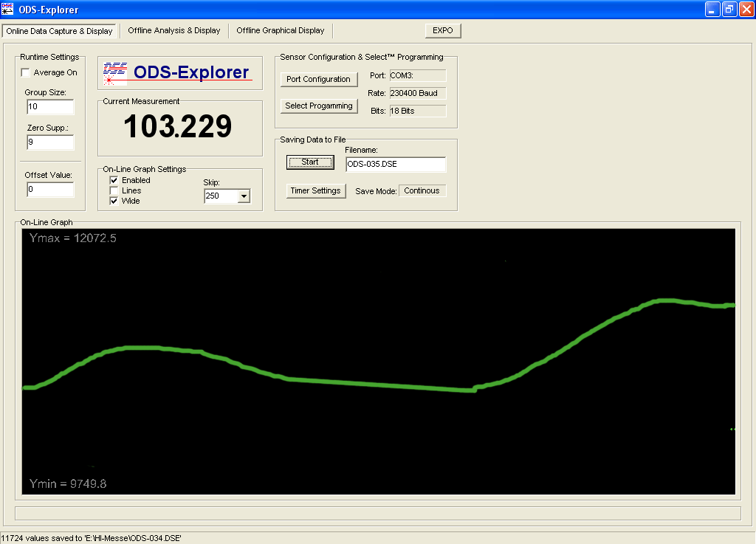The height and width of the screenshot is (544, 756).
Task: Click Start to begin saving data
Action: coord(309,162)
